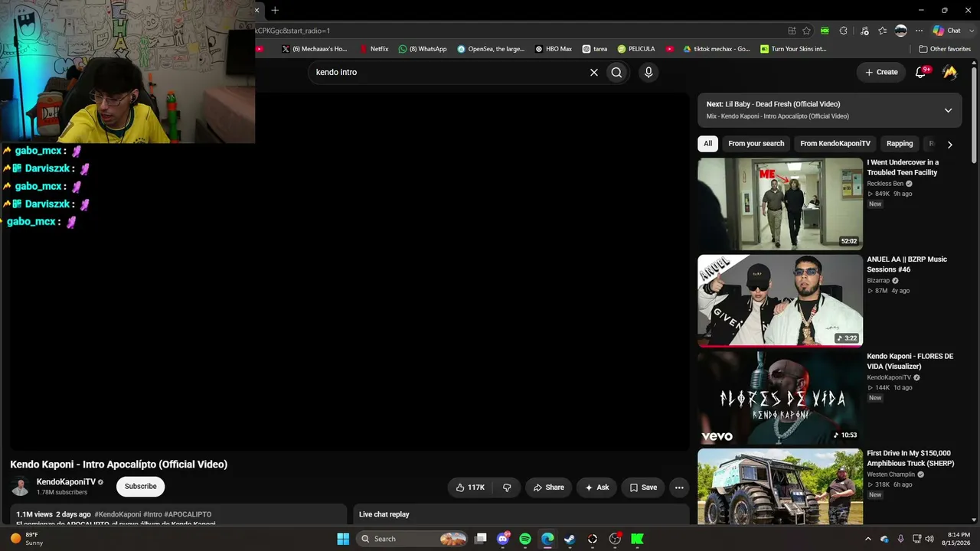The image size is (980, 551).
Task: Open the YouTube account avatar menu
Action: 950,72
